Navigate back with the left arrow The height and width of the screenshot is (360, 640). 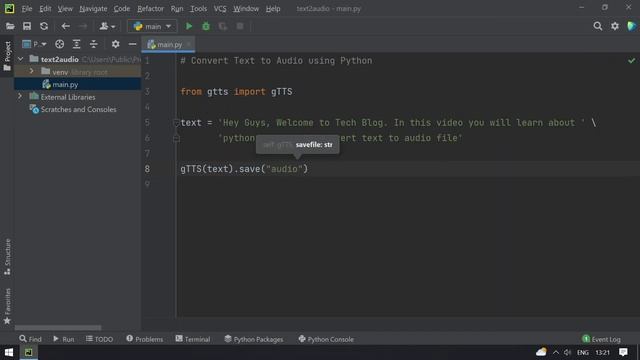click(65, 27)
